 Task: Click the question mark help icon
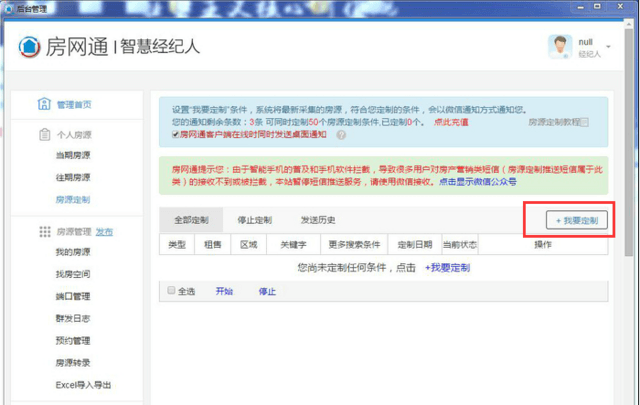(341, 135)
